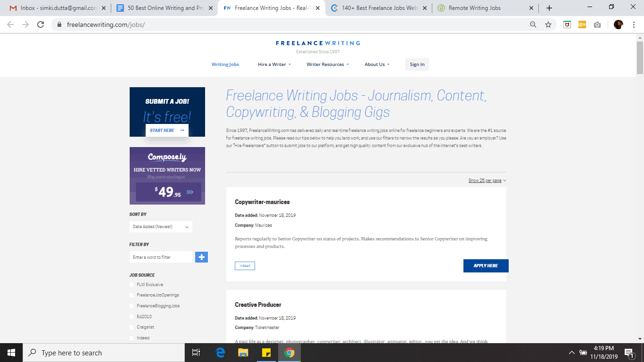
Task: Check the FLW Exclusive job source
Action: (132, 284)
